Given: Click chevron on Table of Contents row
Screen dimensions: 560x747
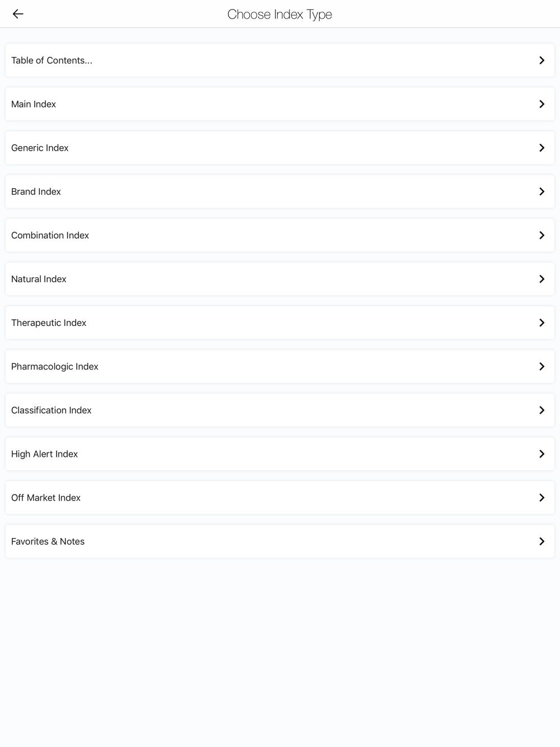Looking at the screenshot, I should coord(542,60).
